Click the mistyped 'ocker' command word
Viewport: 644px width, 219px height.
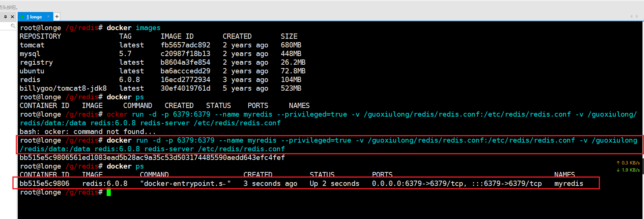click(x=117, y=114)
